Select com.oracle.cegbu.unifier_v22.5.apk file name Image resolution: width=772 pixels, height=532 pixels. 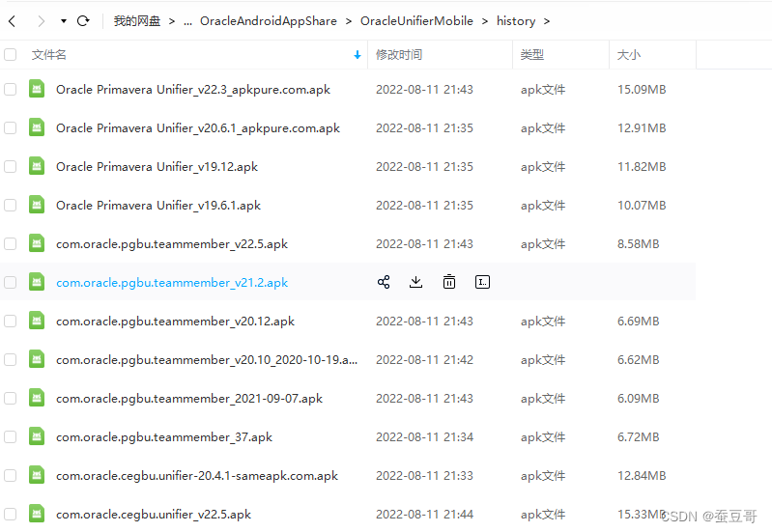(154, 515)
